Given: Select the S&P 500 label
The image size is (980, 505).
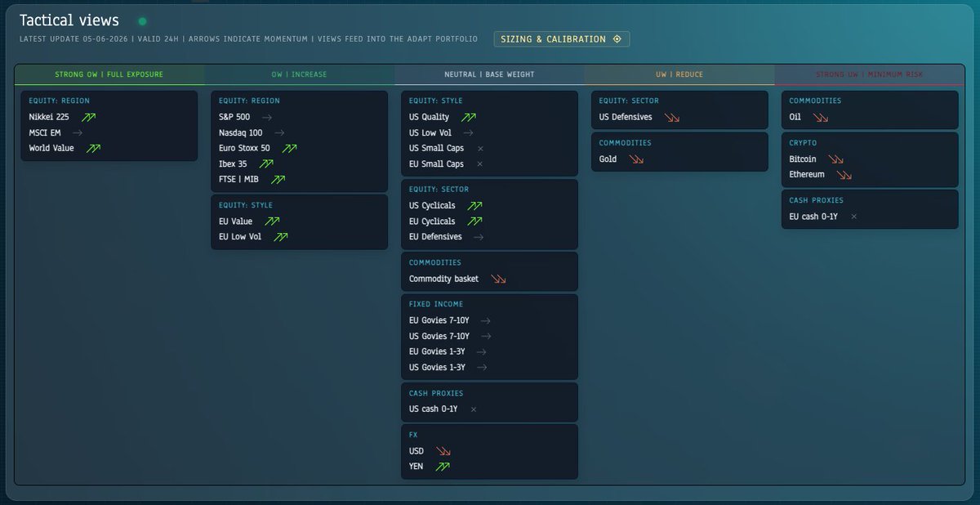Looking at the screenshot, I should pyautogui.click(x=234, y=117).
